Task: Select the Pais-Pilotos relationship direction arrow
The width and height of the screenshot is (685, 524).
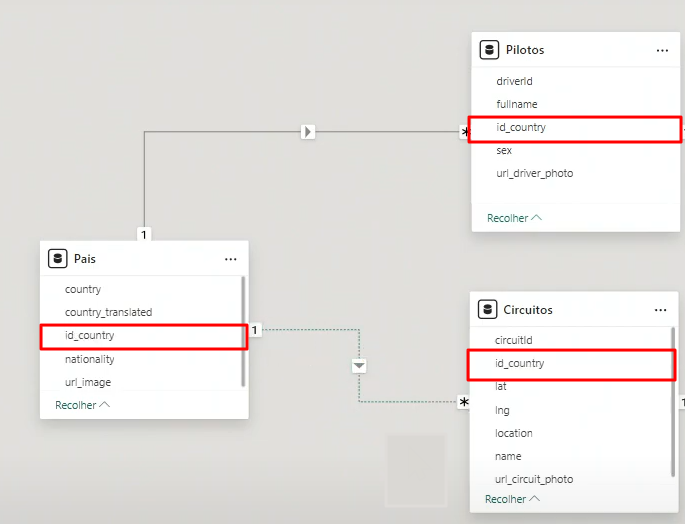Action: click(308, 131)
